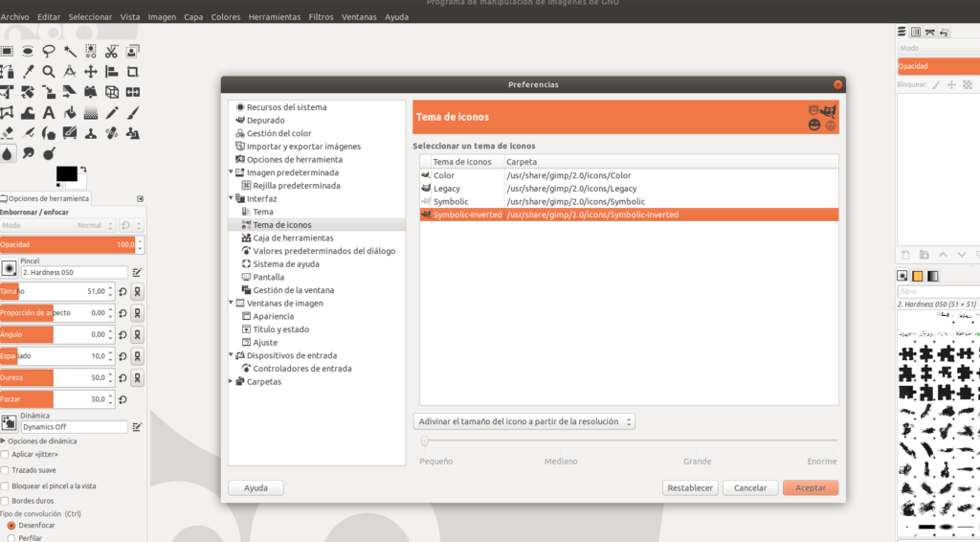Click the Aceptar button
This screenshot has width=980, height=542.
810,487
